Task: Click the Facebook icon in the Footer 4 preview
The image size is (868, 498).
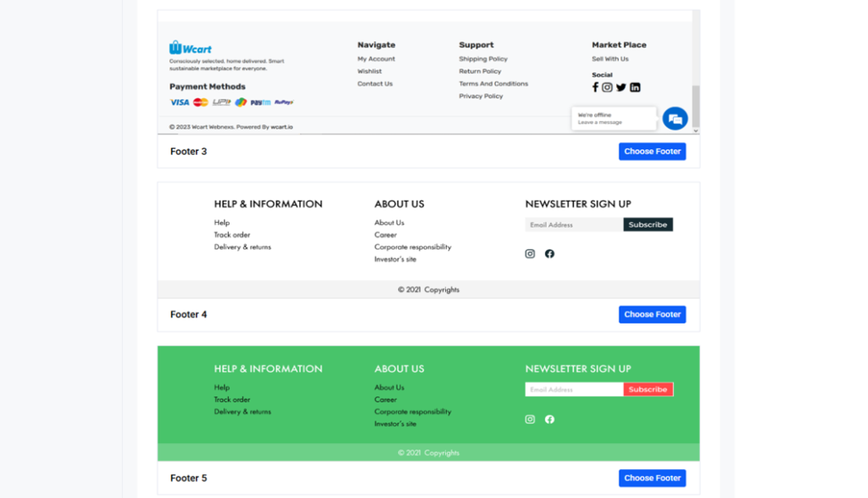Action: click(549, 253)
